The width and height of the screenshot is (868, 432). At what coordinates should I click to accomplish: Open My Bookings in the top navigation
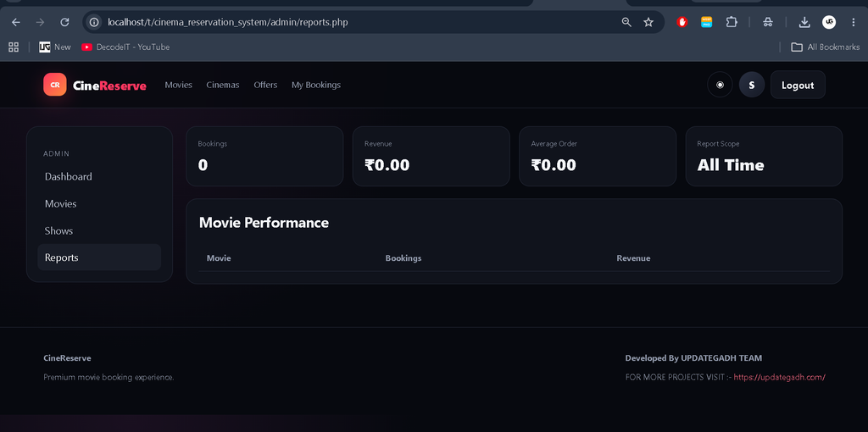click(316, 85)
